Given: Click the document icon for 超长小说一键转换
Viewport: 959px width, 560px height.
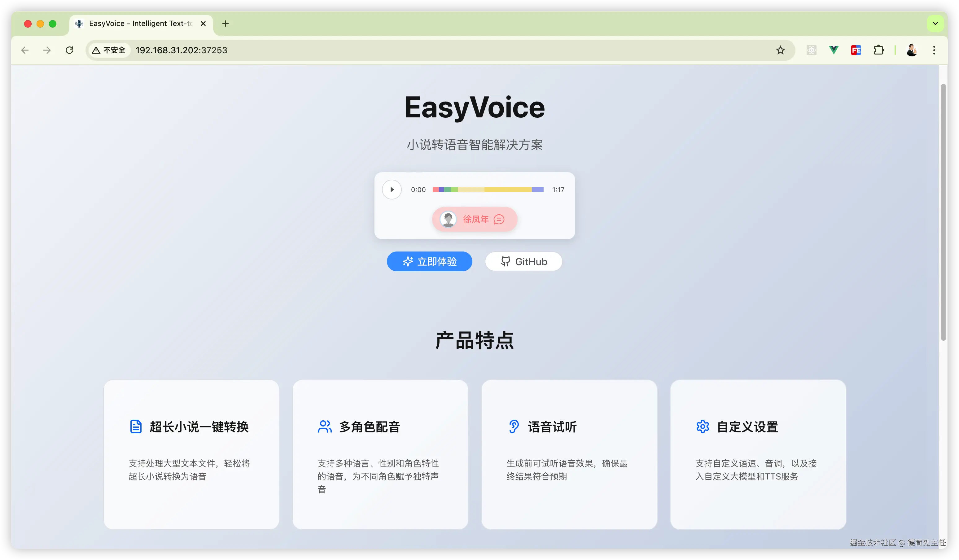Looking at the screenshot, I should [136, 427].
